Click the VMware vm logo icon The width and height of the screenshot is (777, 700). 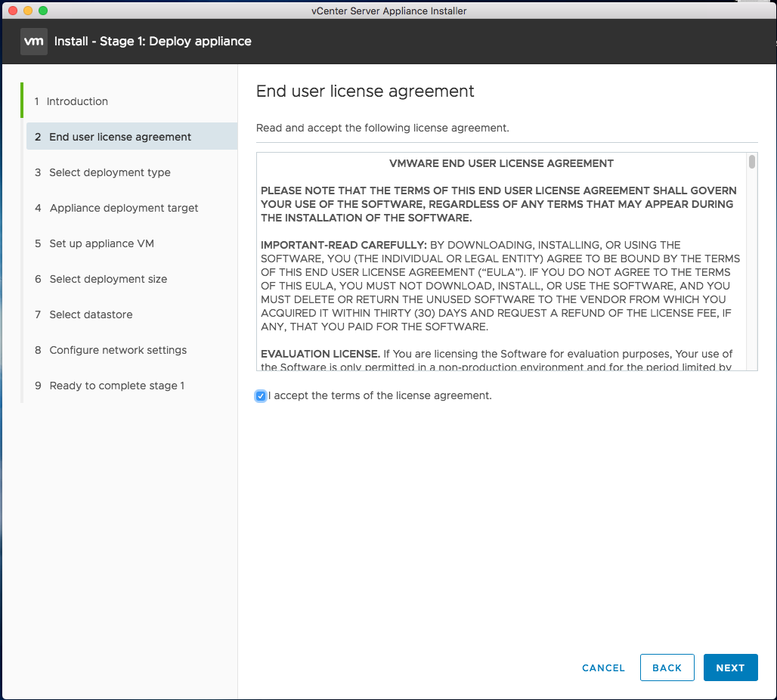pyautogui.click(x=34, y=42)
